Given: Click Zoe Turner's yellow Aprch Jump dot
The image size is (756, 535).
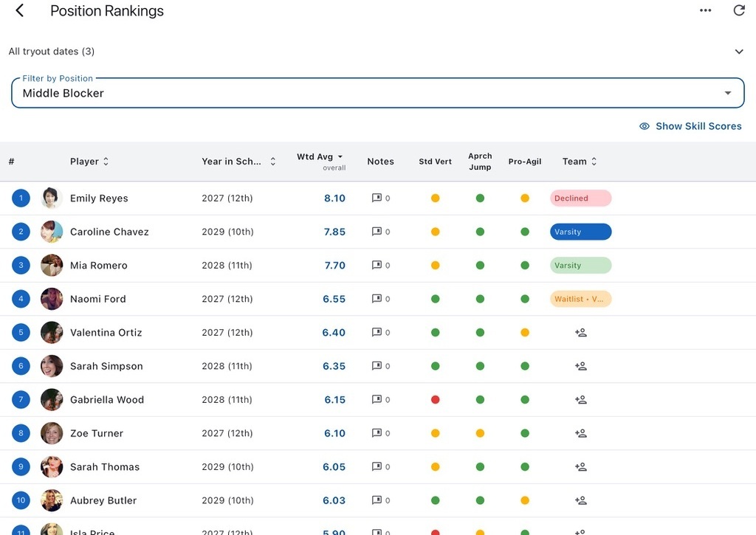Looking at the screenshot, I should click(480, 433).
